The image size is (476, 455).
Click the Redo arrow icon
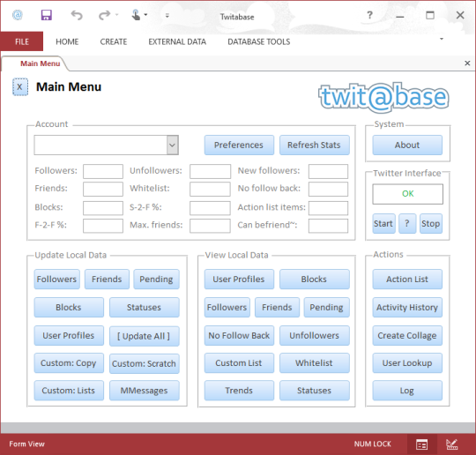tap(104, 15)
